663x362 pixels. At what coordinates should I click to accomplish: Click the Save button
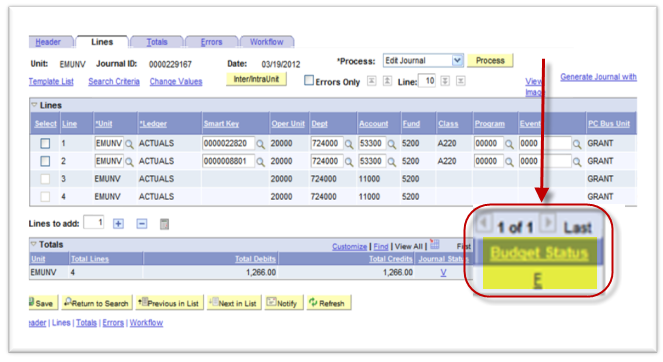point(42,303)
